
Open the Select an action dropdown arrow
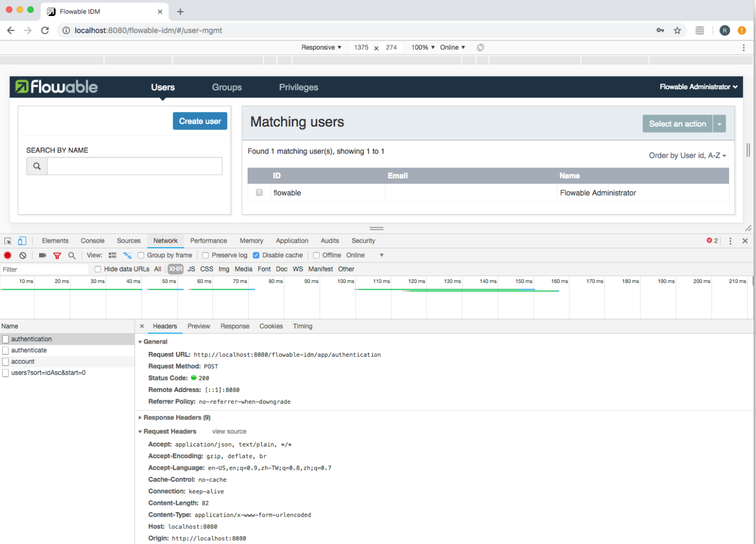[720, 123]
